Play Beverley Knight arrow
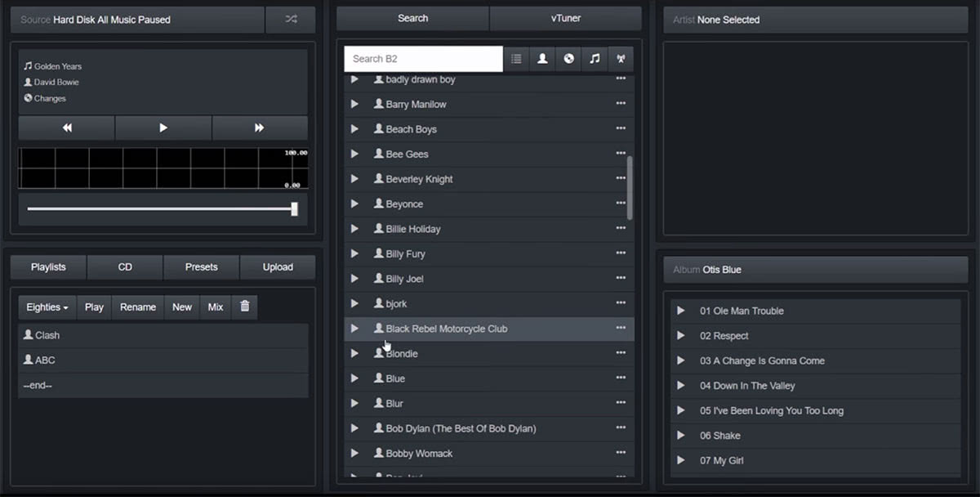The height and width of the screenshot is (497, 980). (x=354, y=179)
